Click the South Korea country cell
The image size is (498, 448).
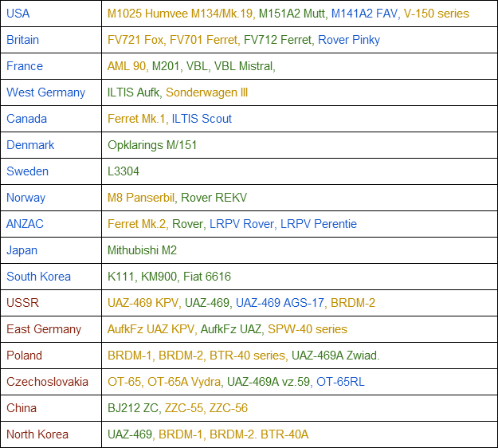point(51,277)
